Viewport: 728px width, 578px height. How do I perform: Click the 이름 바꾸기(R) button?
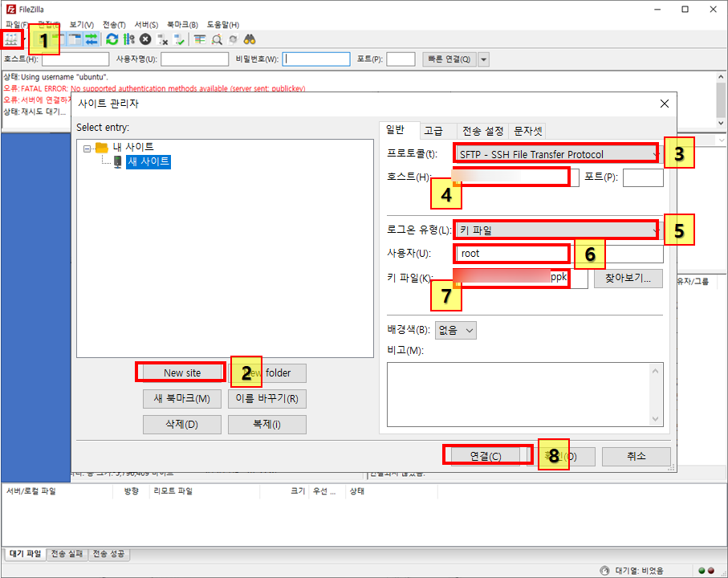pyautogui.click(x=267, y=398)
